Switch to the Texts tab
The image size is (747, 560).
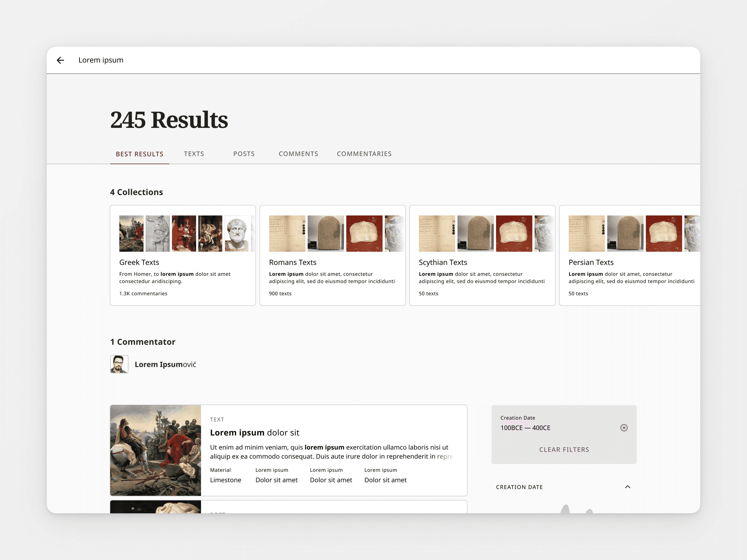click(x=194, y=154)
